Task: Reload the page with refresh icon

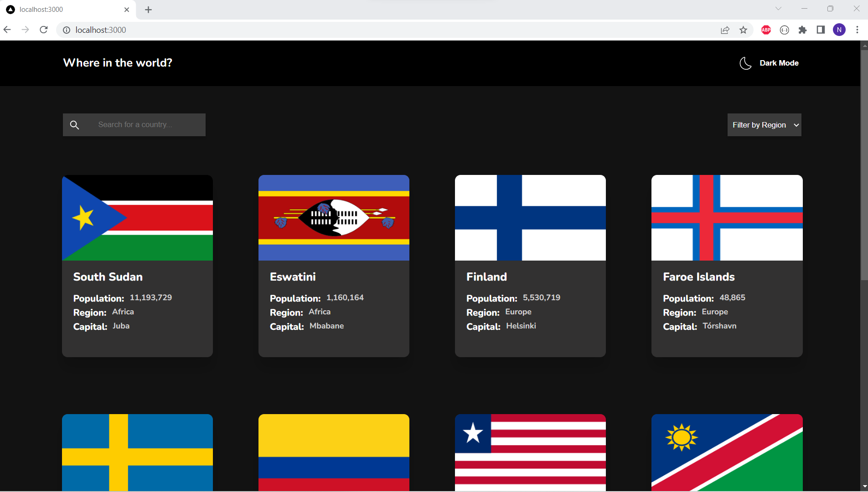Action: point(44,30)
